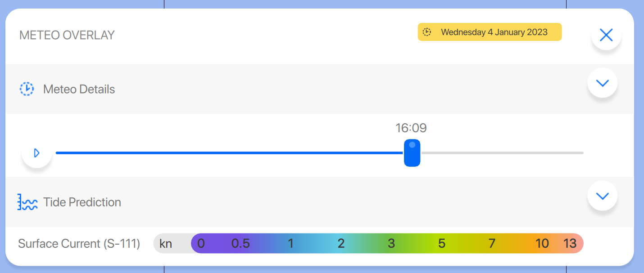Click the 13 knot salmon legend color
Viewport: 644px width, 273px height.
(x=570, y=243)
